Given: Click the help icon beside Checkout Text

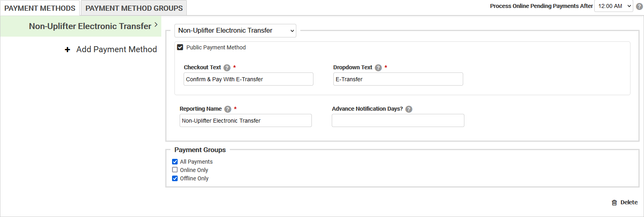Looking at the screenshot, I should point(227,68).
